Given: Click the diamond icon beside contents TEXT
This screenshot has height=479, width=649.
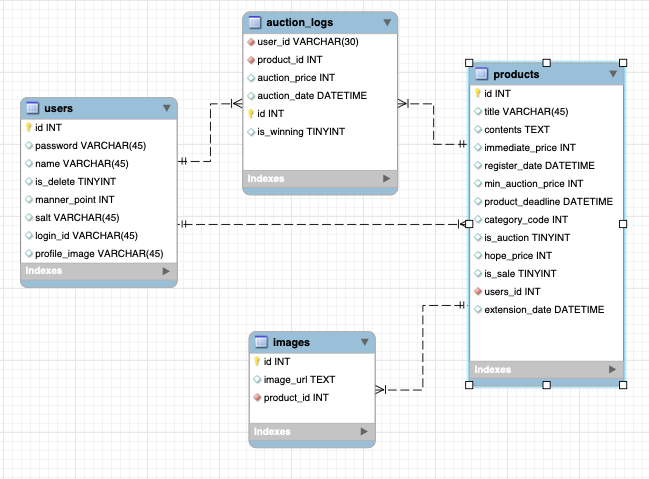Looking at the screenshot, I should tap(478, 130).
